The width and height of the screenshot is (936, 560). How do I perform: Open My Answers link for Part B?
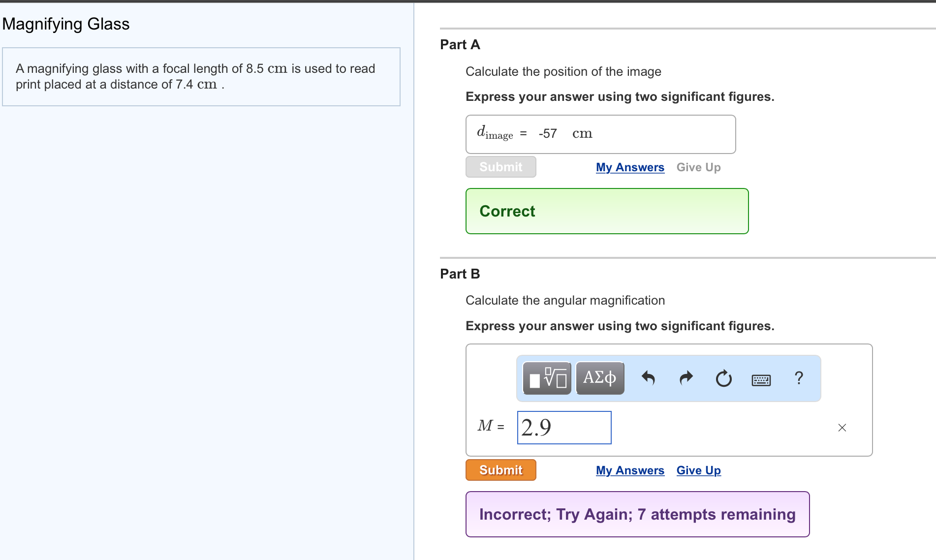630,470
